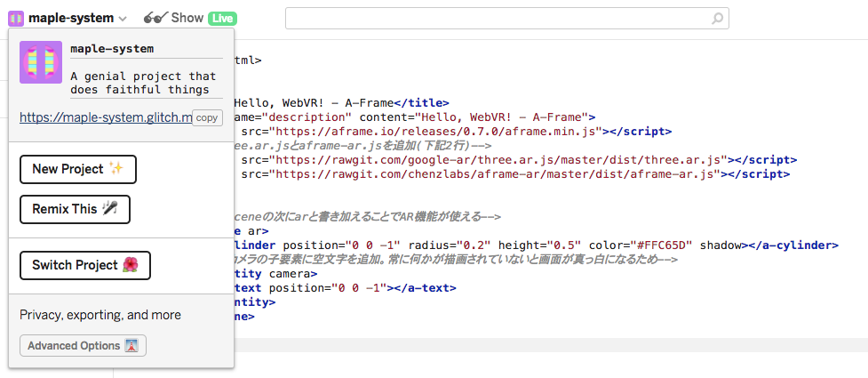The image size is (868, 378).
Task: Click the camera entity line in code
Action: coord(275,274)
